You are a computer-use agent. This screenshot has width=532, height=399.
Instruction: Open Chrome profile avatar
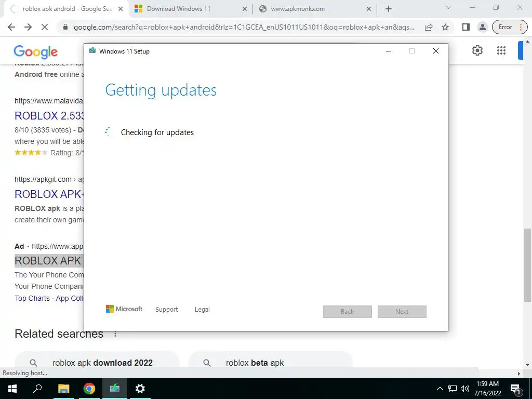tap(482, 27)
